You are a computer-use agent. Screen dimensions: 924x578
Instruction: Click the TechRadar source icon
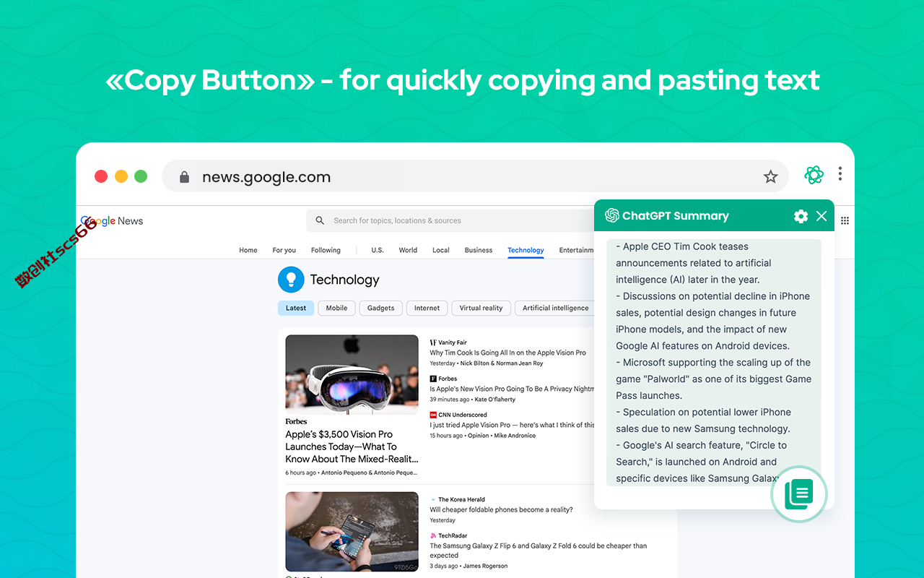[433, 535]
